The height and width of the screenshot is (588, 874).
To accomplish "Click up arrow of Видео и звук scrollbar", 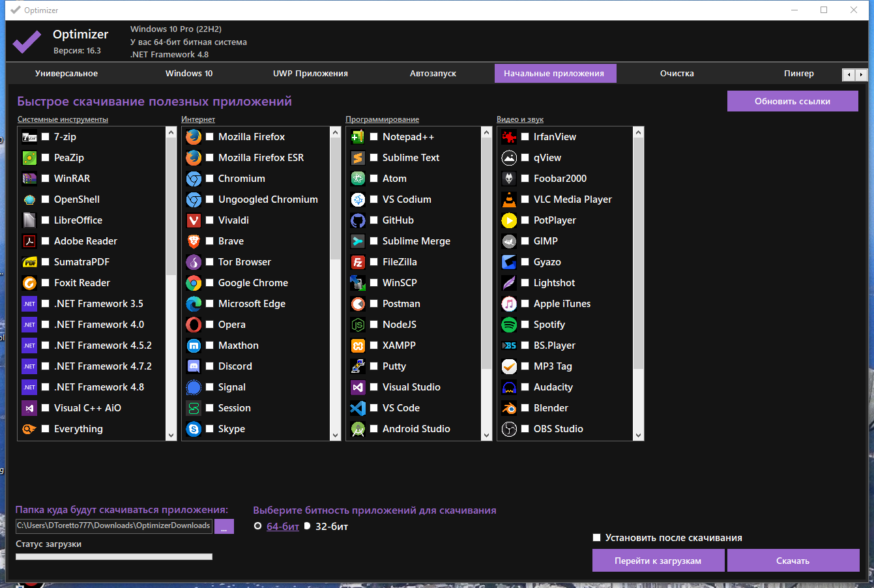I will (638, 132).
